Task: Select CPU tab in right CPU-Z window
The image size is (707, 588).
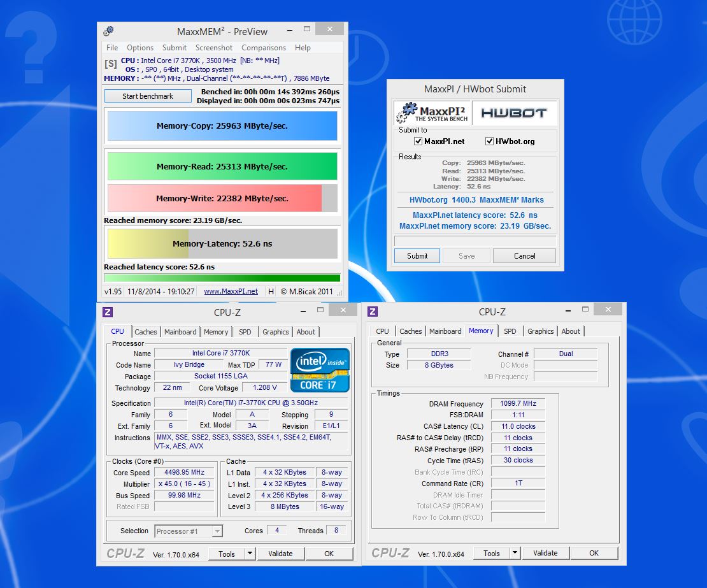Action: [382, 331]
